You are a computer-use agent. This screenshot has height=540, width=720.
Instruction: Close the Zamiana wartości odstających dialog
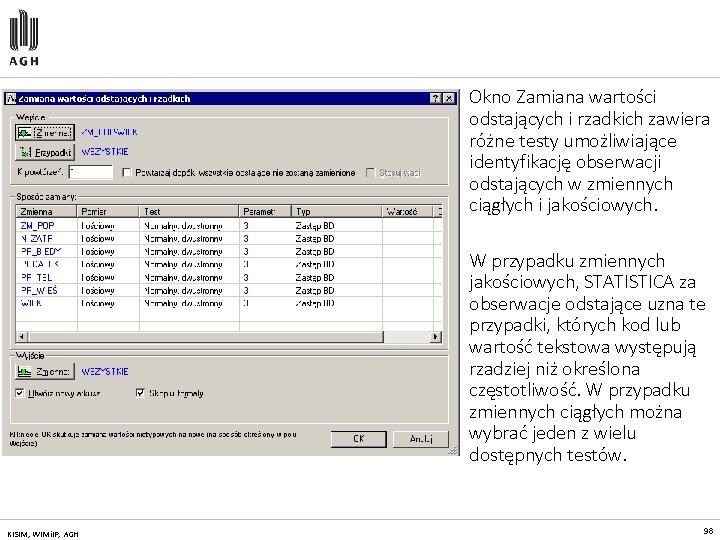pyautogui.click(x=449, y=98)
